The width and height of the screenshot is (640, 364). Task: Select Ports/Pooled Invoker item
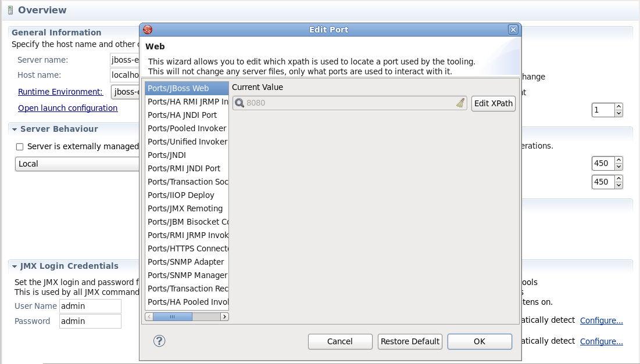(187, 128)
